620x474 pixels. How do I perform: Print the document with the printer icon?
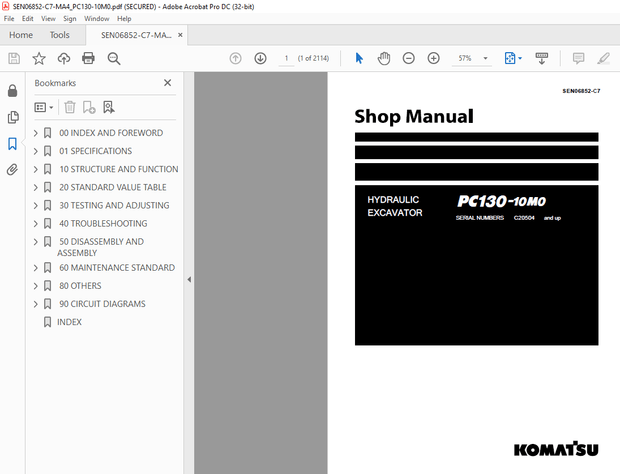coord(88,59)
